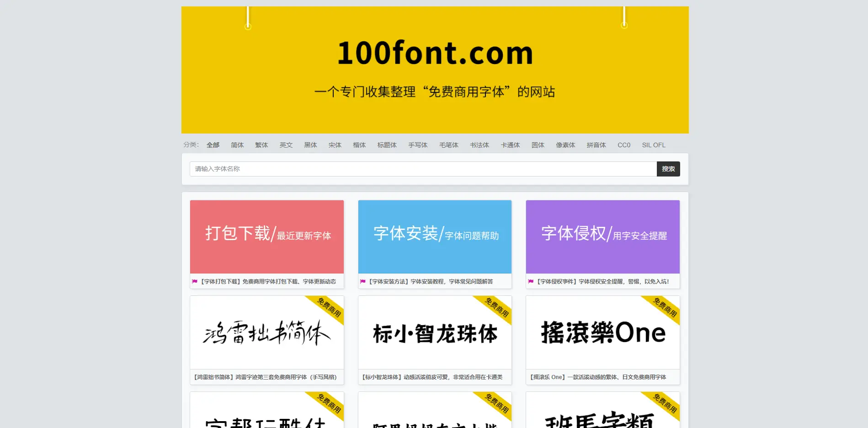Open the 字体打包下载 caption link
The width and height of the screenshot is (868, 428).
[x=268, y=282]
